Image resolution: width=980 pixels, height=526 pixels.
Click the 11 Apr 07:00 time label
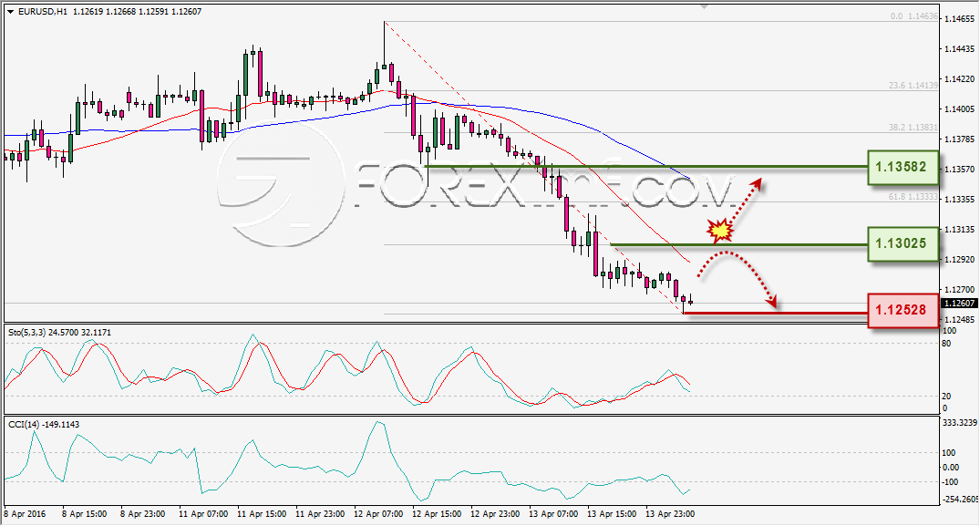[x=203, y=513]
